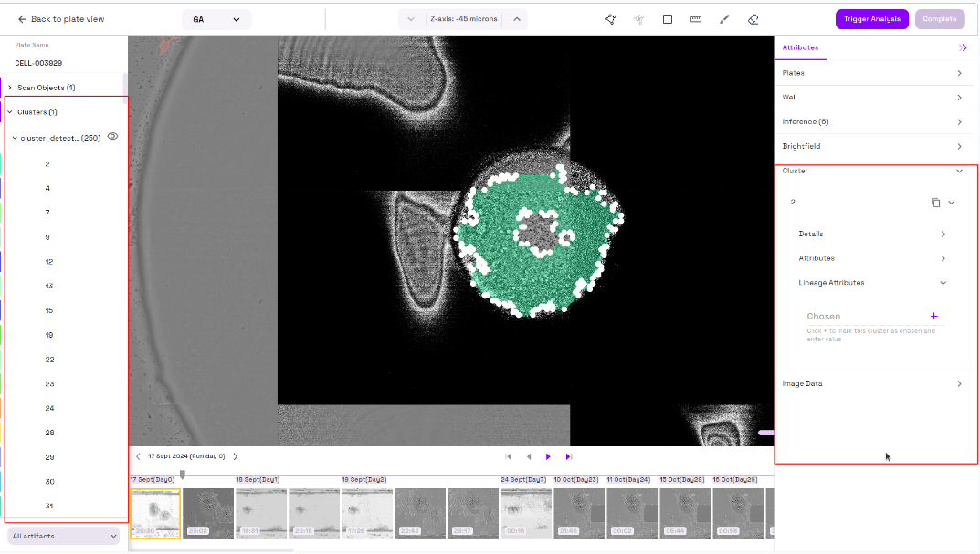Select cluster 12 in the cluster list

[49, 262]
